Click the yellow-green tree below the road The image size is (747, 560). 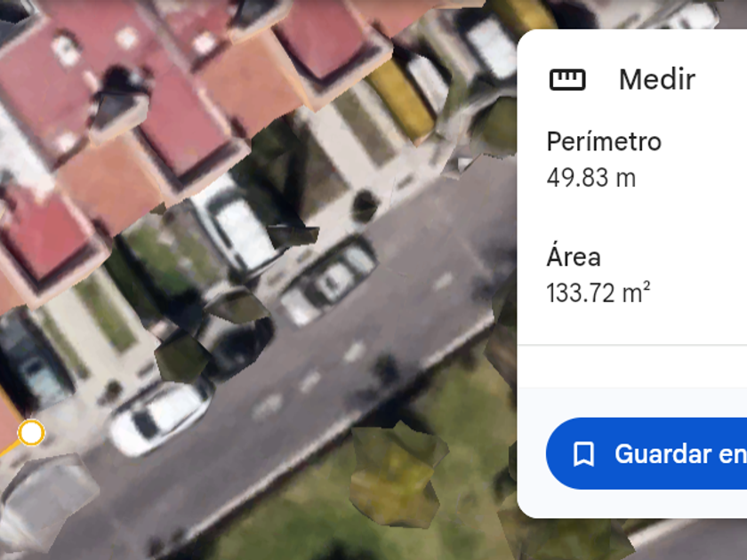[397, 474]
